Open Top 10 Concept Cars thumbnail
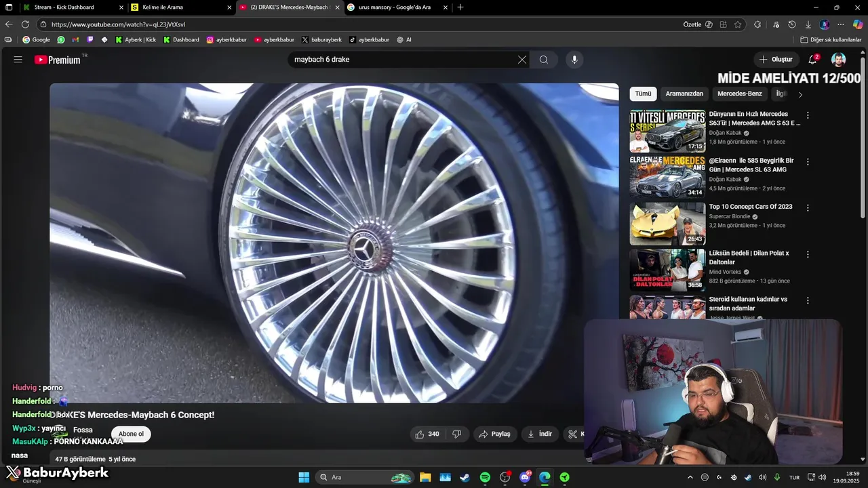Viewport: 868px width, 488px height. tap(667, 224)
